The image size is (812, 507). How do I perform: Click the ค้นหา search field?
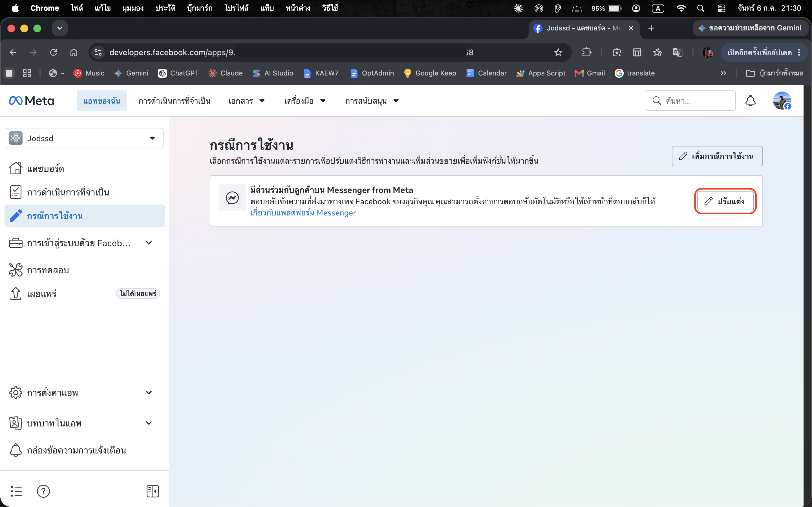[x=690, y=101]
